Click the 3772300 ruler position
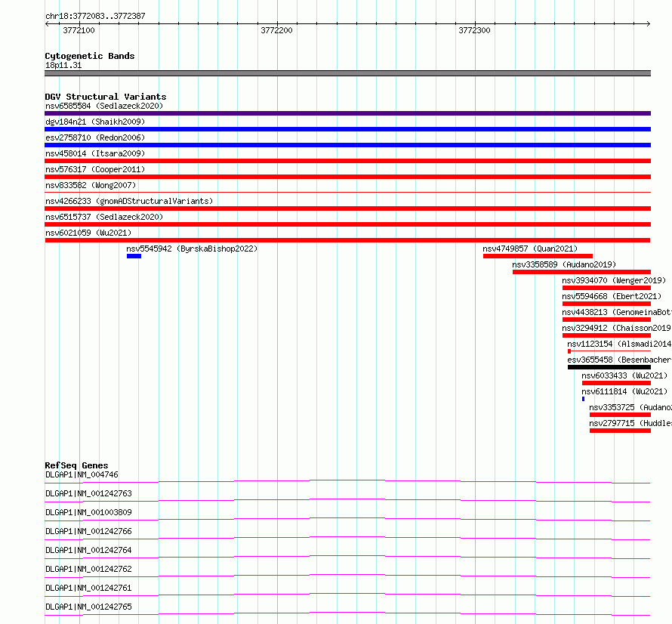Viewport: 672px width, 624px height. (474, 30)
